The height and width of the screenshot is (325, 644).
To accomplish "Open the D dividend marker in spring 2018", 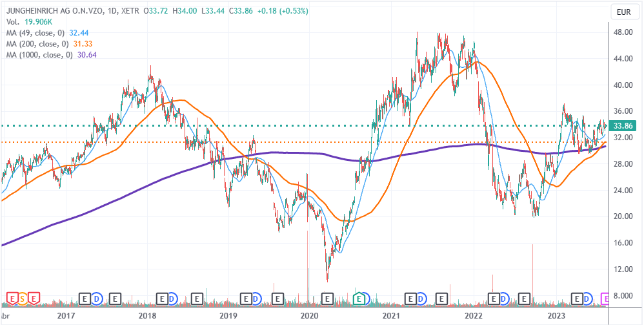I will point(172,298).
